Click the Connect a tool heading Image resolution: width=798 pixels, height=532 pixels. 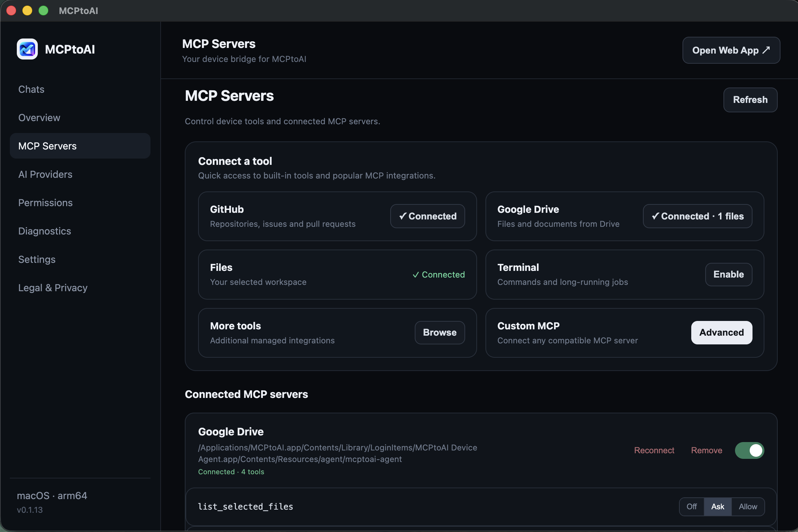tap(235, 161)
